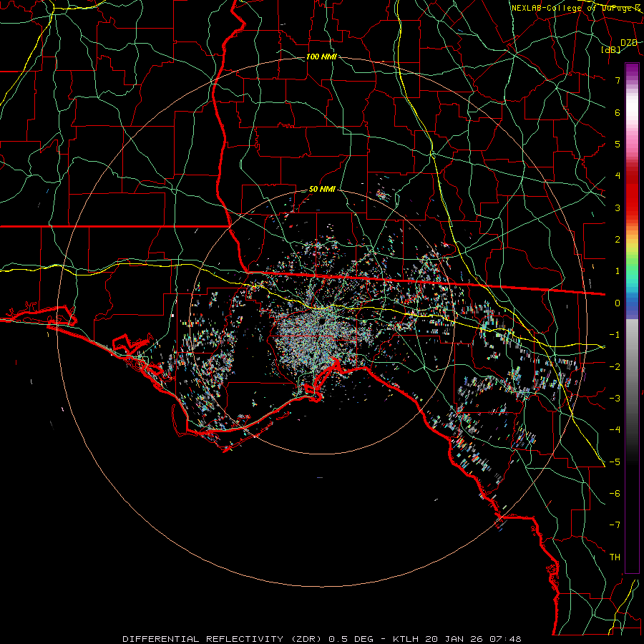
Task: Click the ZDR color scale bar
Action: point(632,318)
